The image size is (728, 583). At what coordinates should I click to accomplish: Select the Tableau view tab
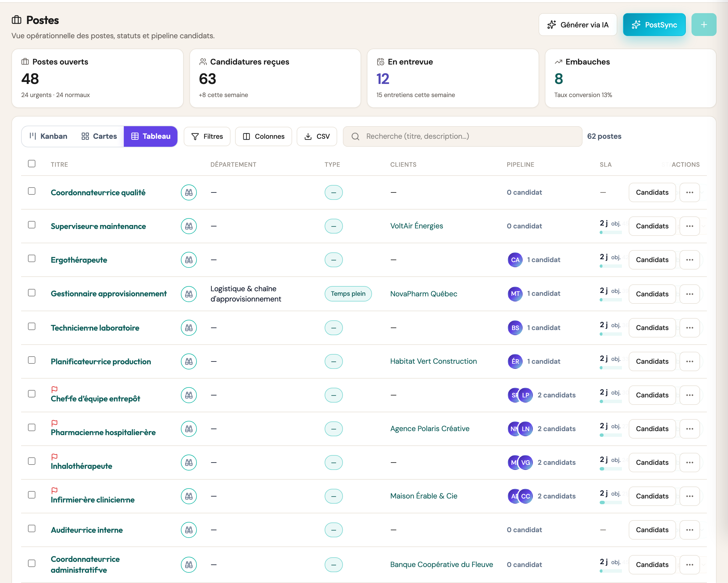point(151,136)
